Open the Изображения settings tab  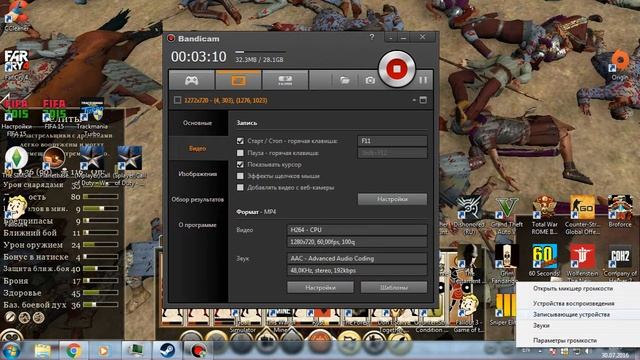tap(198, 174)
